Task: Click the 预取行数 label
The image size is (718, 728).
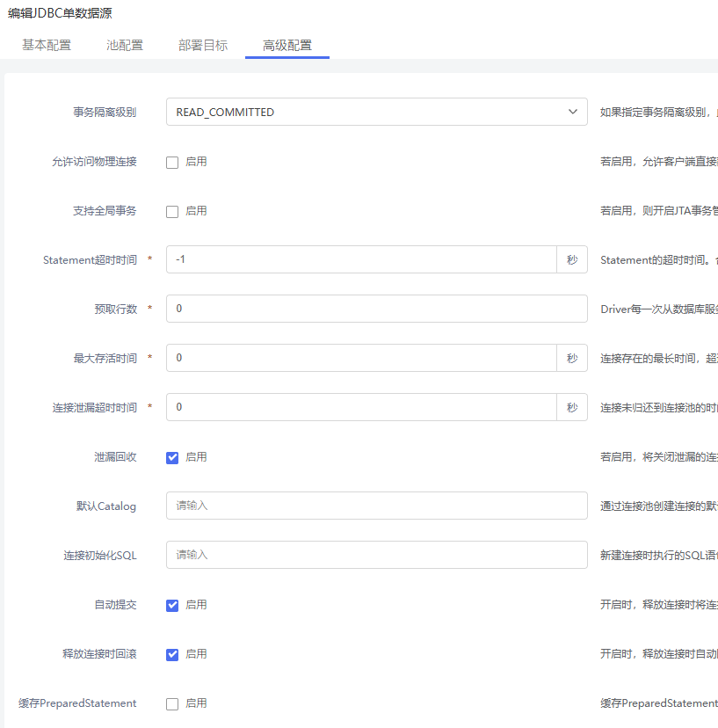Action: click(116, 309)
